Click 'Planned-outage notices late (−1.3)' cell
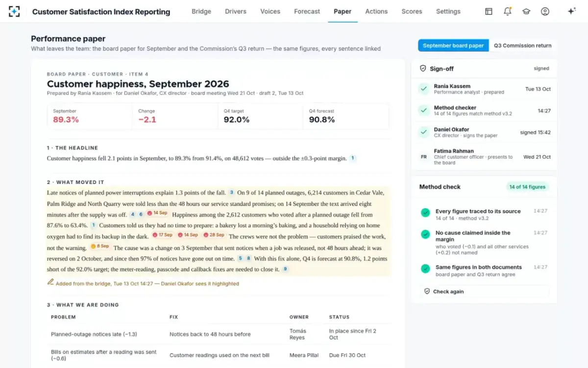The width and height of the screenshot is (588, 368). click(x=94, y=334)
